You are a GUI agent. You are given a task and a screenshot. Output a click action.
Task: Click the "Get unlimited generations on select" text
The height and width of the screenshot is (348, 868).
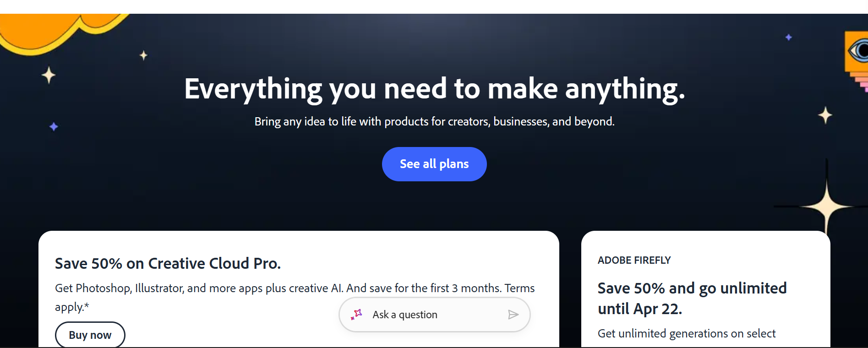686,334
